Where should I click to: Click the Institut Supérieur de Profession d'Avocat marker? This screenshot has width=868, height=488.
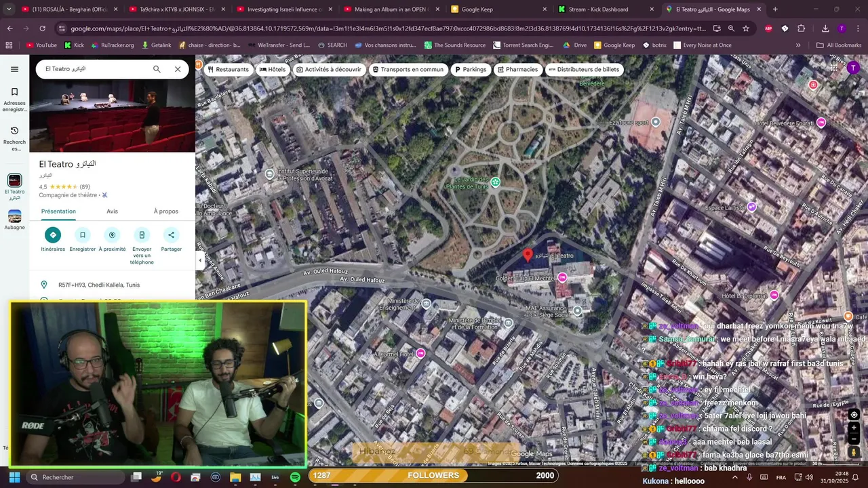270,174
